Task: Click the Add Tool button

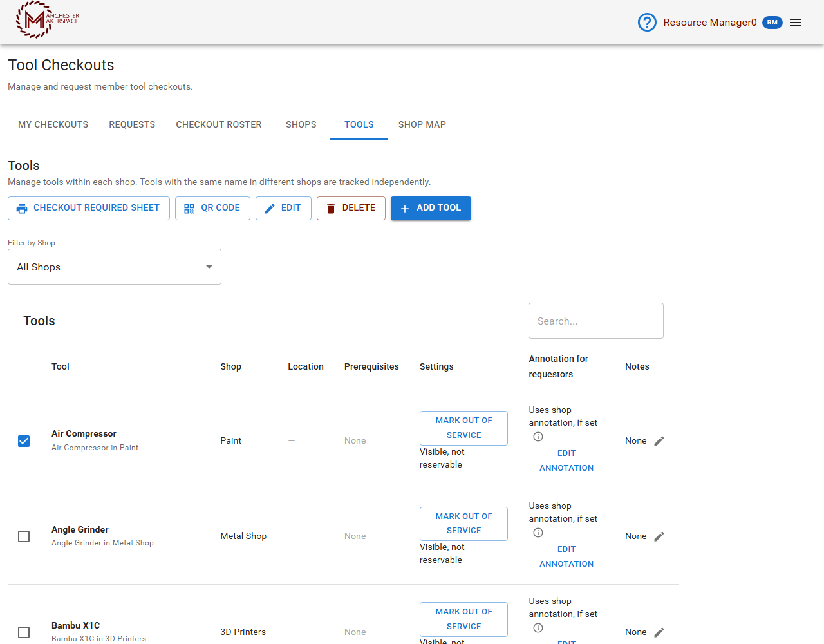Action: (431, 208)
